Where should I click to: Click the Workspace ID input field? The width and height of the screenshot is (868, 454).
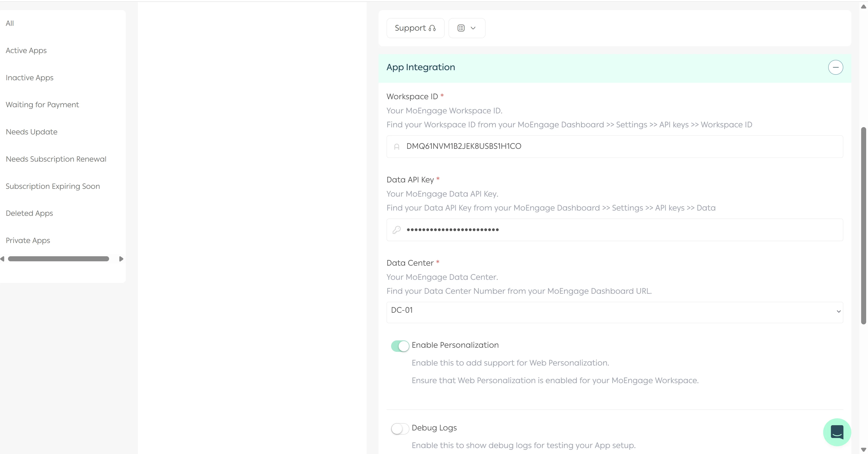[615, 147]
